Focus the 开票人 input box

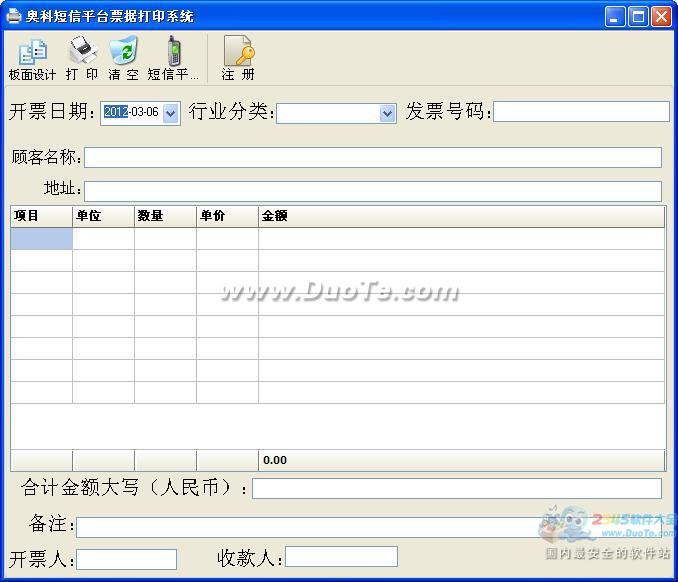[126, 559]
